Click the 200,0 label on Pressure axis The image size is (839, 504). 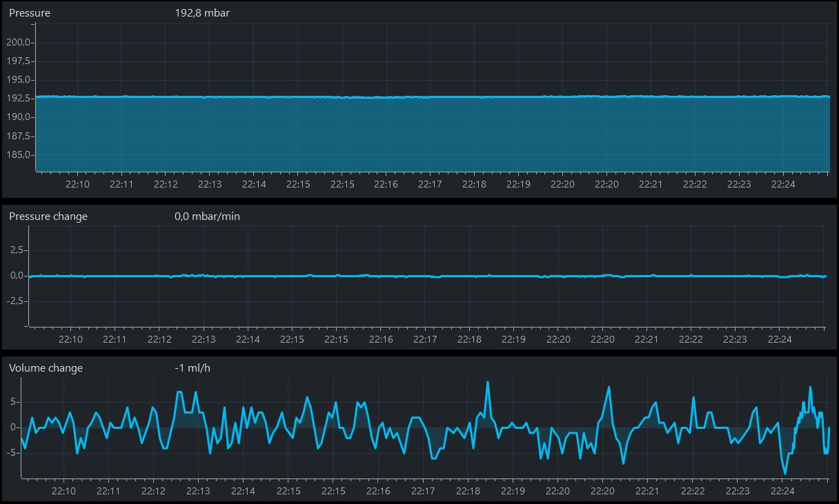(x=18, y=43)
